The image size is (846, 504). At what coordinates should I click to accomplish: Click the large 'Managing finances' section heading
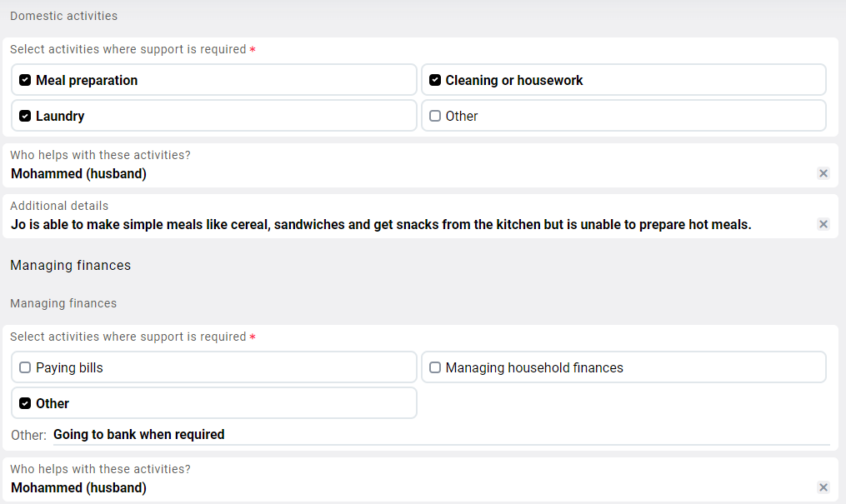71,265
